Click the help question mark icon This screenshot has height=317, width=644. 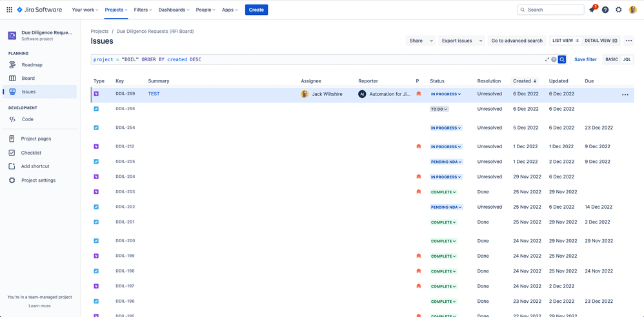(605, 10)
